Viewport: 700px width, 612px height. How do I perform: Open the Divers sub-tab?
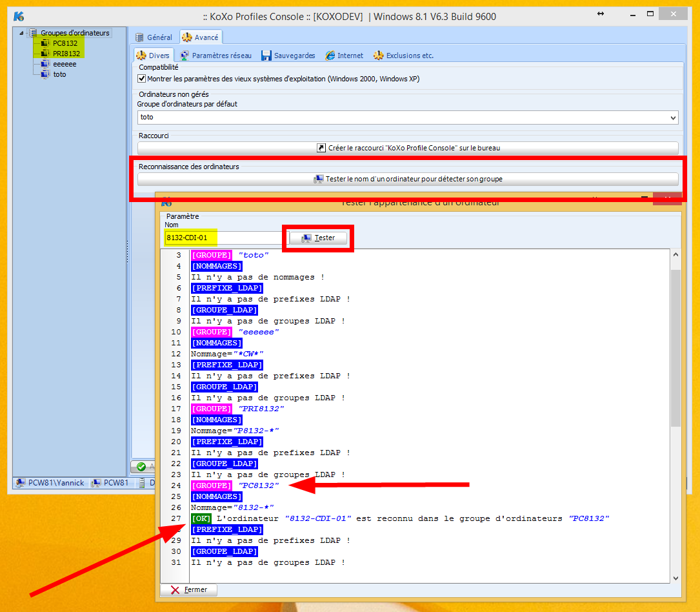click(154, 56)
